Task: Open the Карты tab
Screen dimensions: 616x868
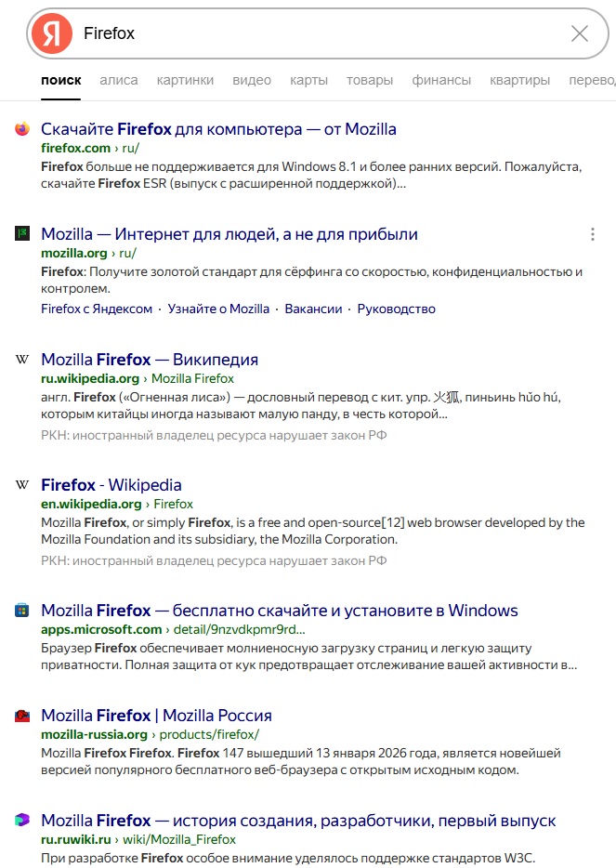Action: tap(308, 80)
